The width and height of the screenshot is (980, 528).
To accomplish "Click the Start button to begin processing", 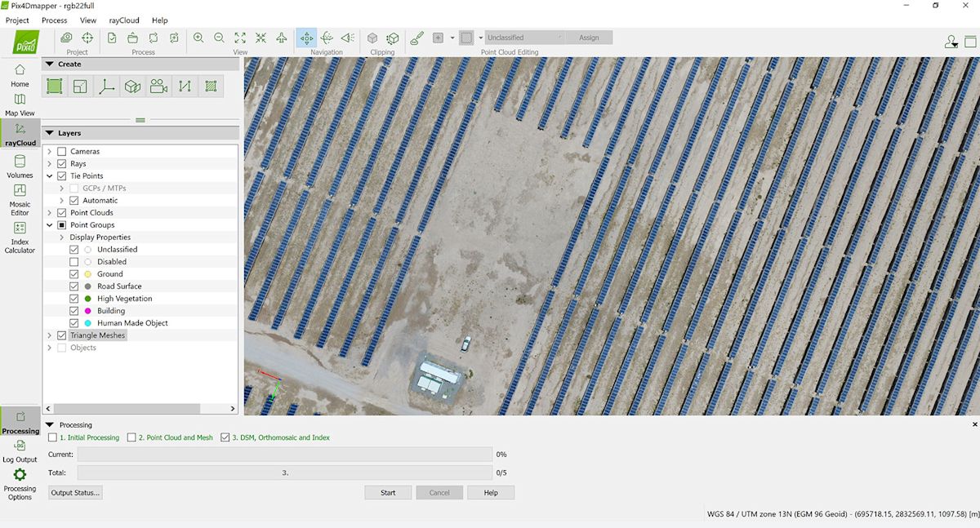I will (388, 492).
